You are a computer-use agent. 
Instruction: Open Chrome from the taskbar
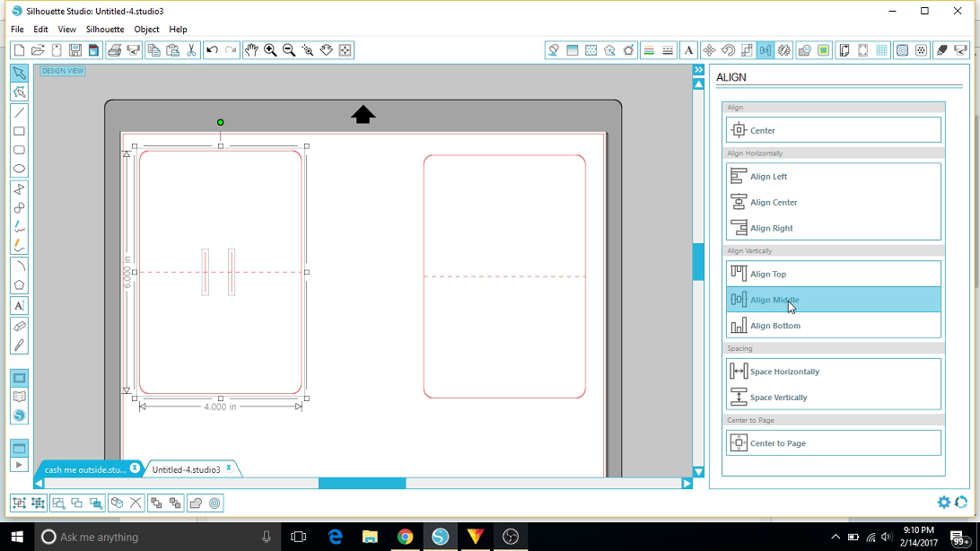(405, 537)
